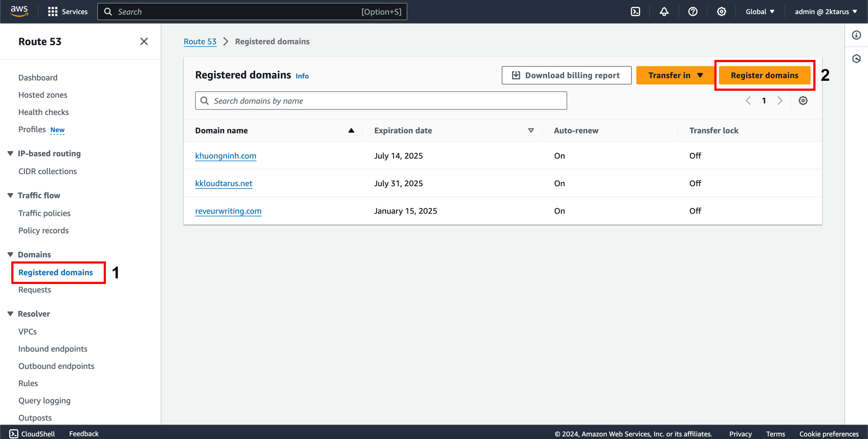Open Query logging
The image size is (868, 439).
(x=44, y=401)
